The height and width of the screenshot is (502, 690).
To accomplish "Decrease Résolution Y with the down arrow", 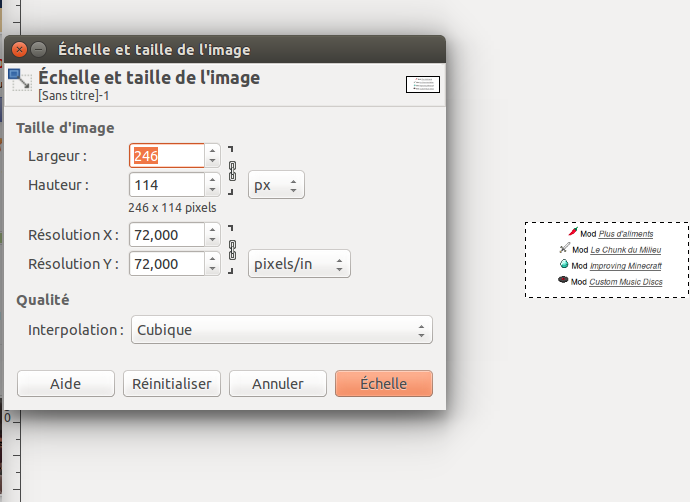I will click(x=212, y=269).
